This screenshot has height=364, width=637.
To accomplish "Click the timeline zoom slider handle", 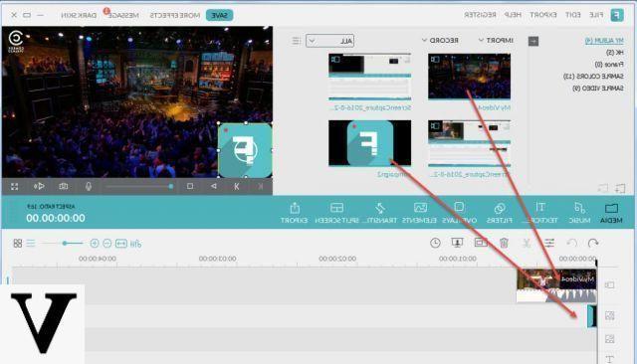I will (x=65, y=243).
